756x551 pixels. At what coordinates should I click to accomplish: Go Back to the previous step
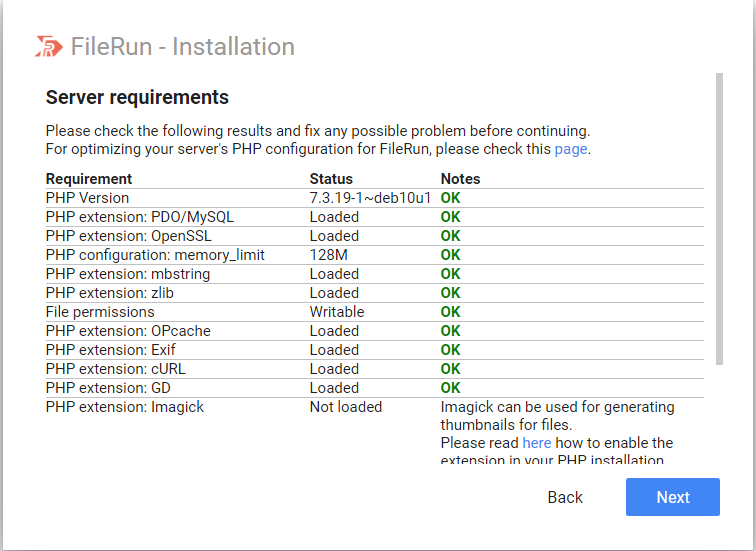pos(565,497)
